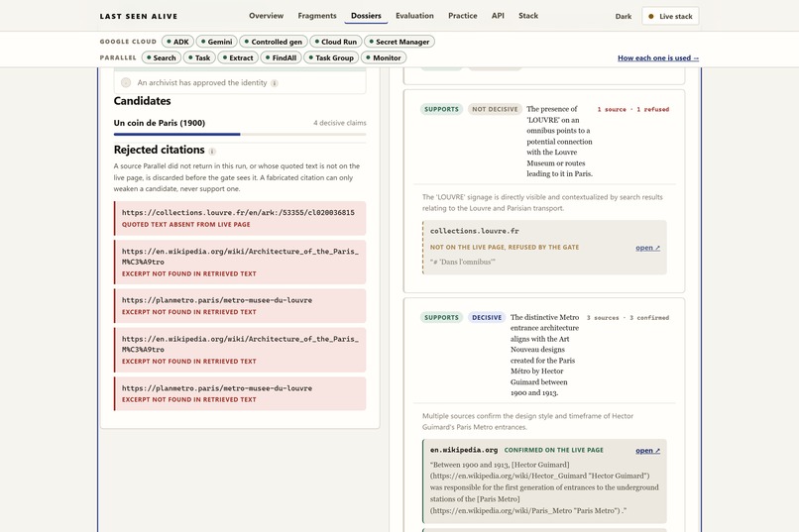Viewport: 799px width, 532px height.
Task: Select candidate 'Un coin de Paris (1900)'
Action: (x=160, y=123)
